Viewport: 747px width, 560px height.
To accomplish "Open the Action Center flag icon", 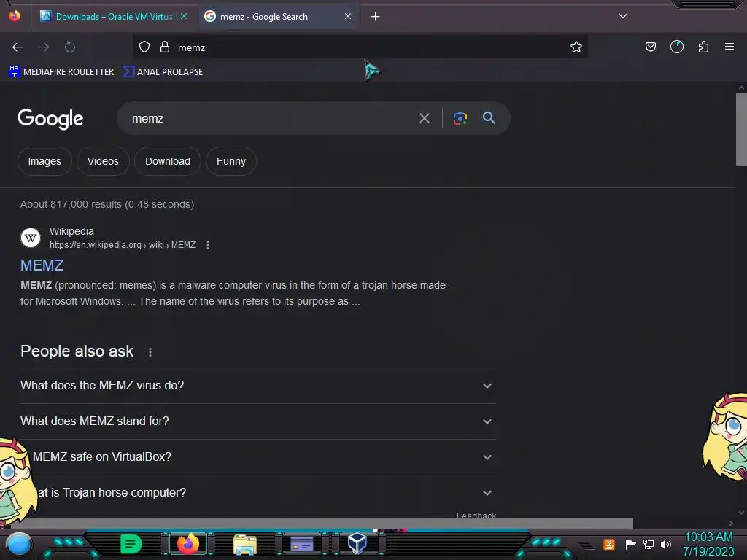I will point(630,544).
